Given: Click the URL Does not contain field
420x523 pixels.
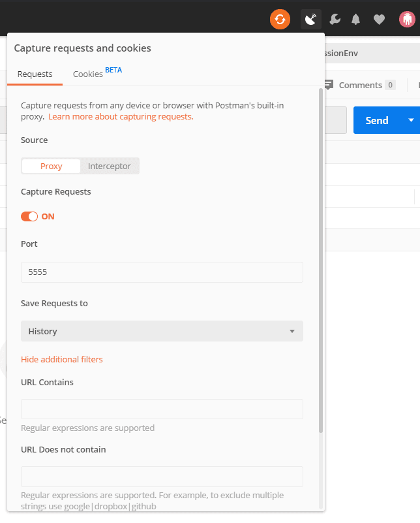Looking at the screenshot, I should pyautogui.click(x=162, y=476).
